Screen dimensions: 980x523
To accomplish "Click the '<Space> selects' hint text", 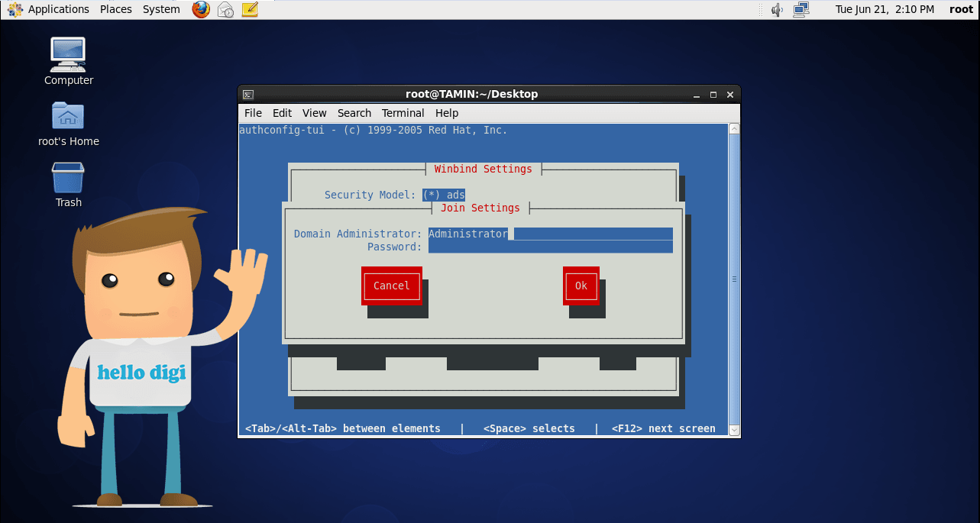I will pyautogui.click(x=529, y=428).
